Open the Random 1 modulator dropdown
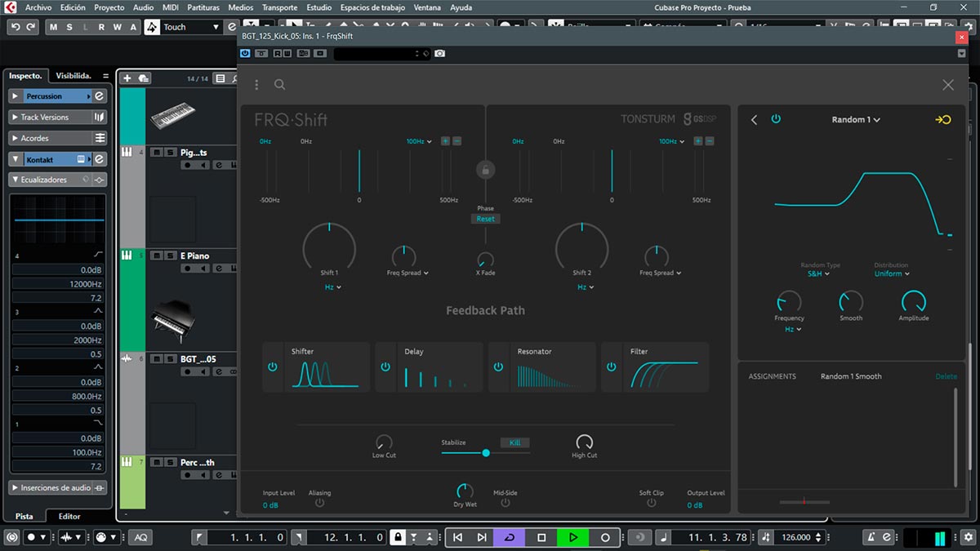This screenshot has height=551, width=980. 856,120
